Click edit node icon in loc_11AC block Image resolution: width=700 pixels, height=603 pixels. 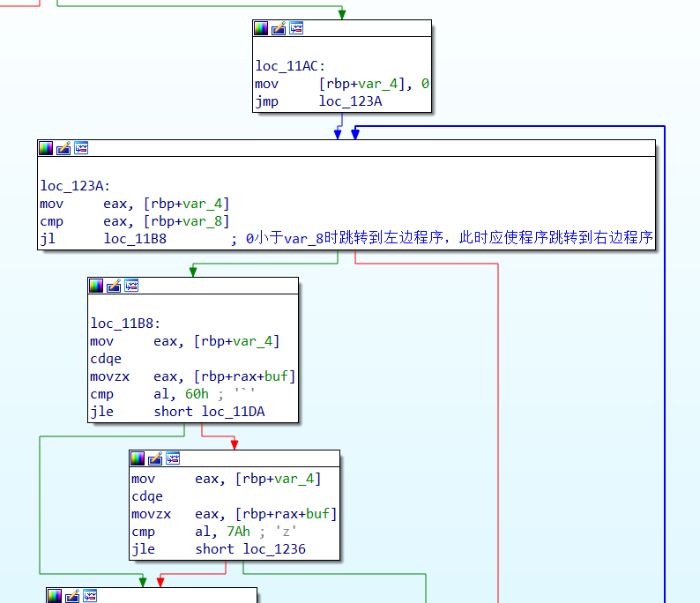click(x=279, y=28)
